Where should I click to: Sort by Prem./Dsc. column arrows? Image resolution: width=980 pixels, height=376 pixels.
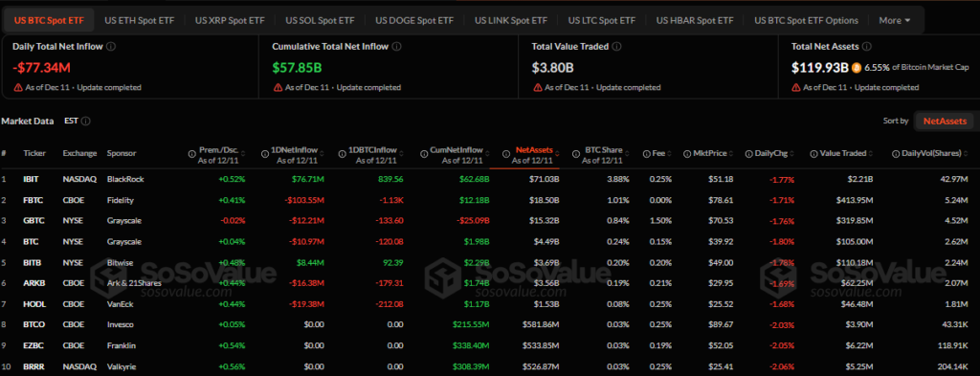click(243, 154)
